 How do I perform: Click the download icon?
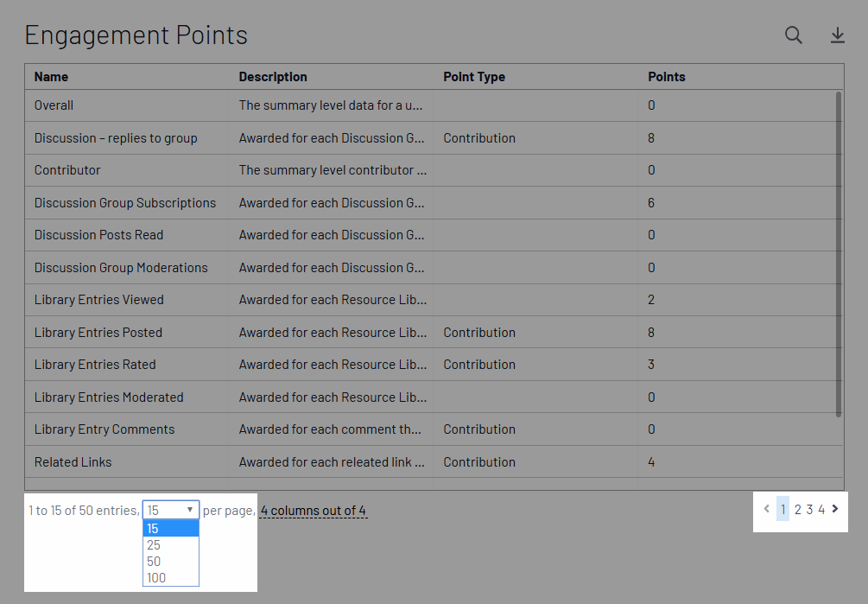[838, 35]
